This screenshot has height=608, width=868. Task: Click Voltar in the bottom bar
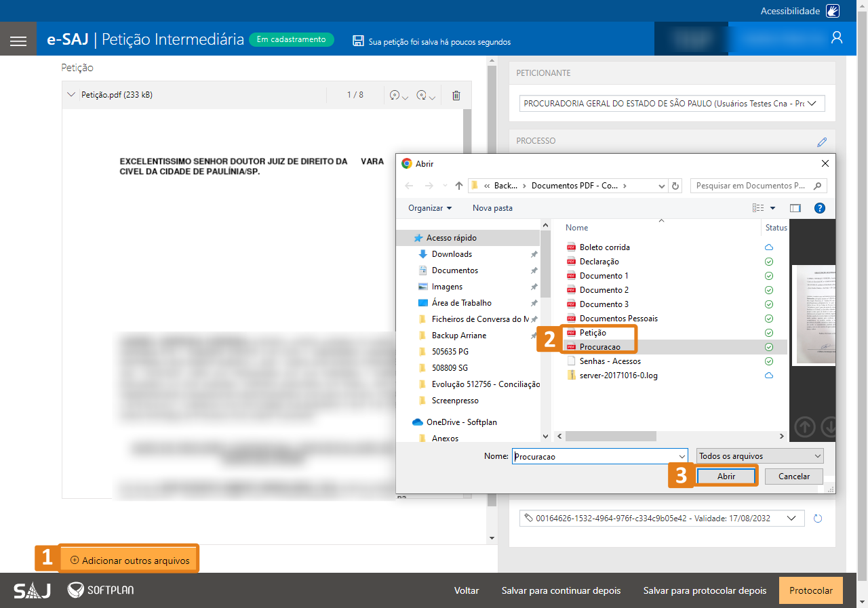coord(467,590)
